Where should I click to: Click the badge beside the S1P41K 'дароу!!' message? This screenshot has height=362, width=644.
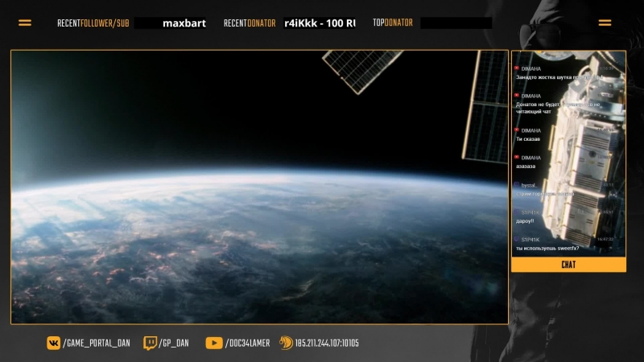point(517,212)
